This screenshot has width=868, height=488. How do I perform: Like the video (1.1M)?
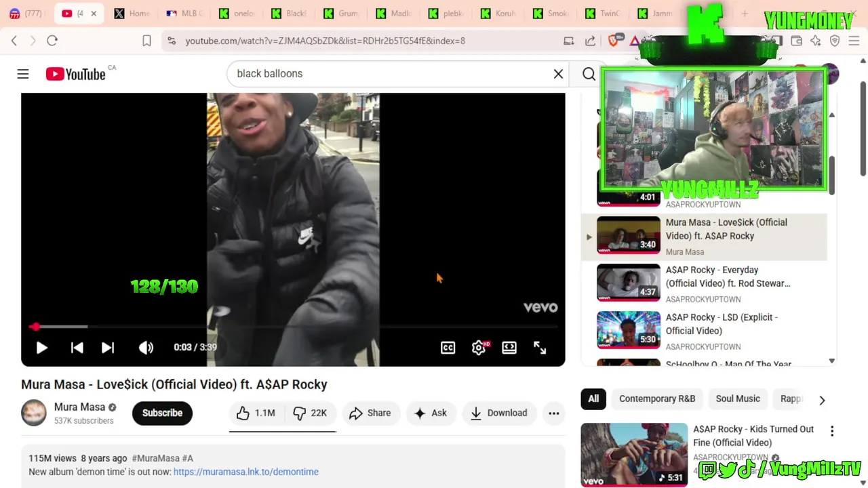(x=256, y=413)
